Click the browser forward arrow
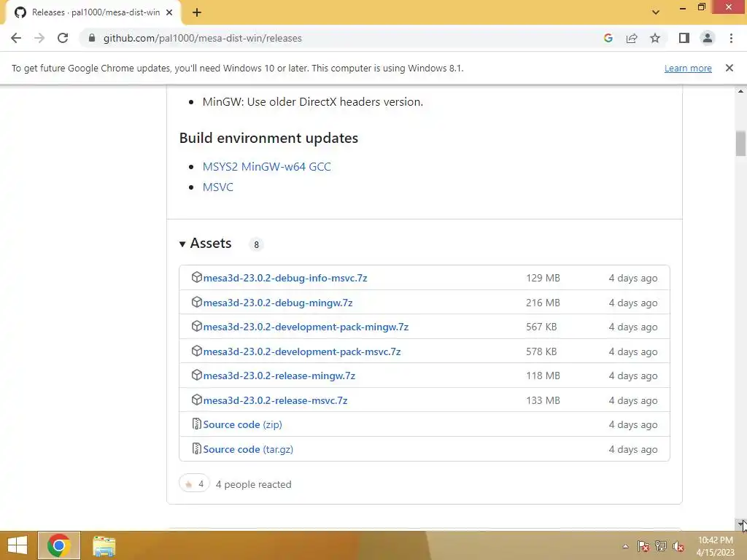Screen dimensions: 747x560 click(39, 38)
